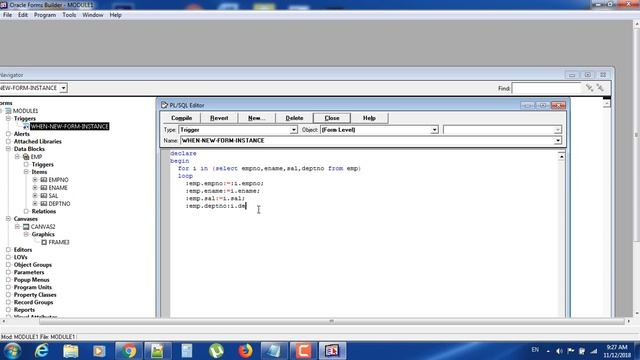Open Firefox from taskbar

point(245,351)
